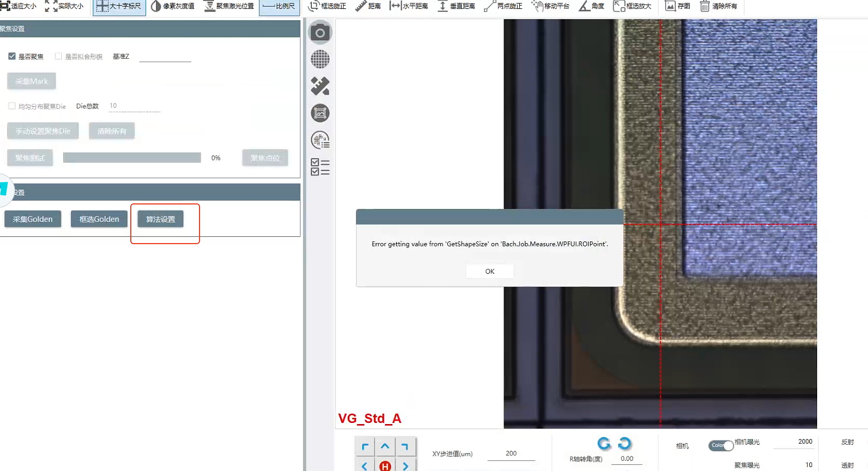Click the XY步进值 input field
This screenshot has height=471, width=868.
tap(511, 454)
